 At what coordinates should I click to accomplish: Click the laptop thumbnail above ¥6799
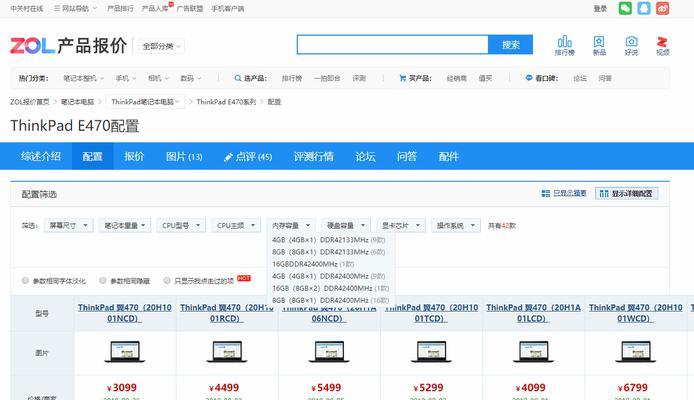coord(636,352)
